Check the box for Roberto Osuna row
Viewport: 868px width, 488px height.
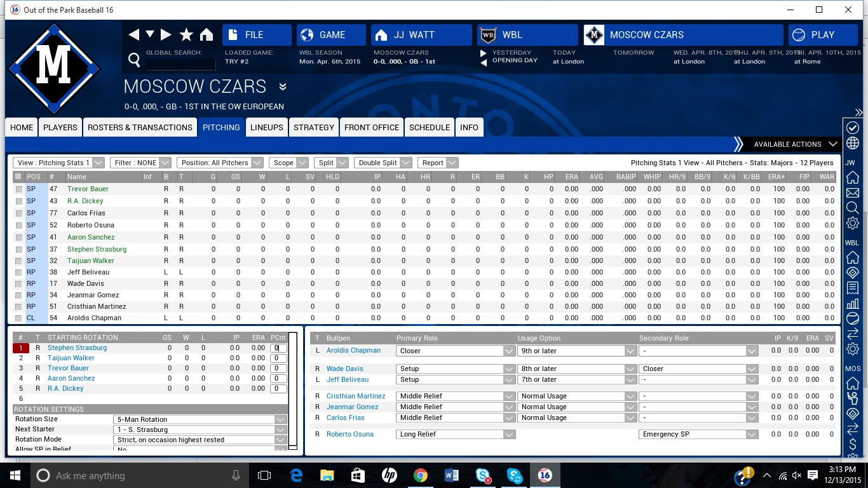tap(19, 225)
